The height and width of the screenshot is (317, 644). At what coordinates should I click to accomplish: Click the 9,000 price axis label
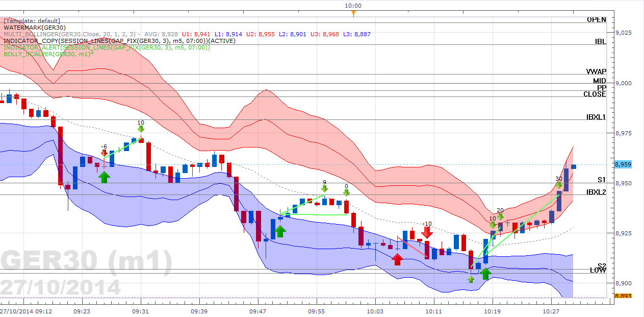click(624, 83)
